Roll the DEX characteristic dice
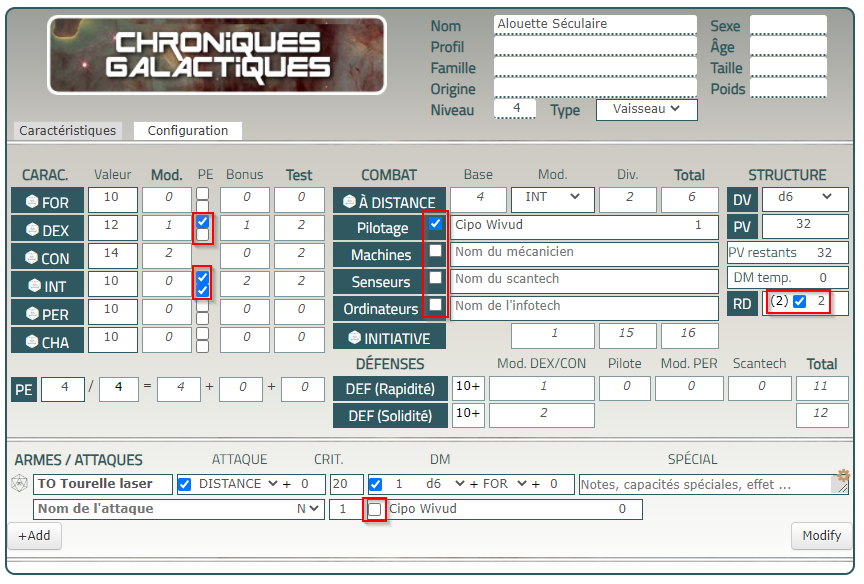The image size is (864, 584). (x=46, y=230)
